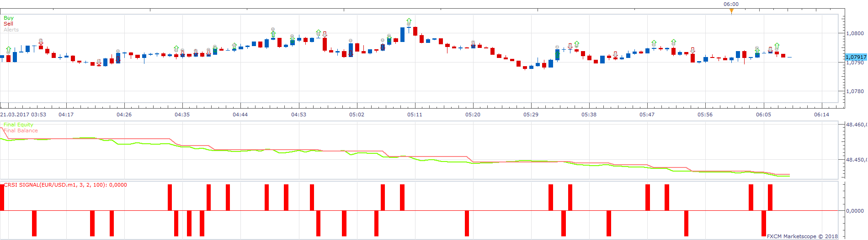This screenshot has width=868, height=240.
Task: Click the negative CRSI bar near 05:20
Action: click(467, 224)
